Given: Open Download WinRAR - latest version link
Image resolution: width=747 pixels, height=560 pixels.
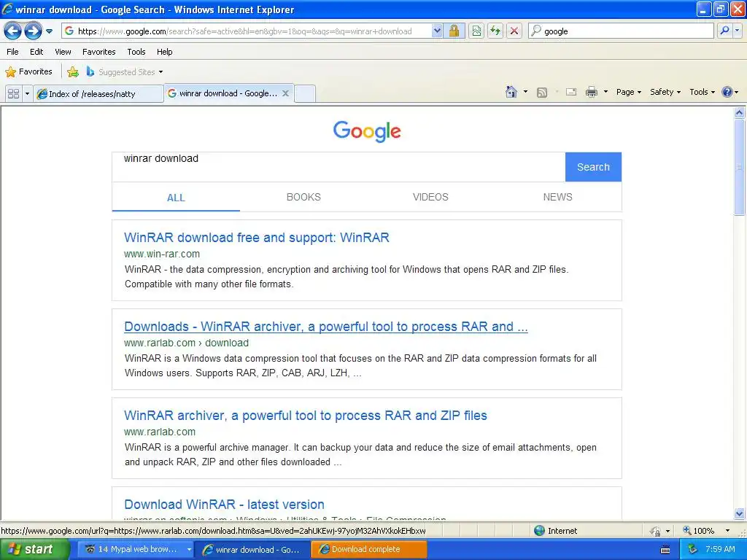Looking at the screenshot, I should pos(224,505).
